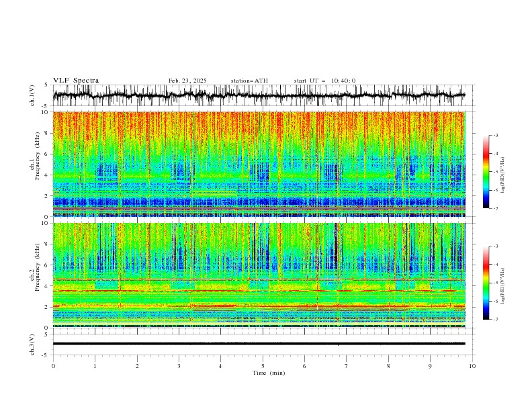532x411 pixels.
Task: Click the time axis tick label "3"
Action: (x=179, y=366)
